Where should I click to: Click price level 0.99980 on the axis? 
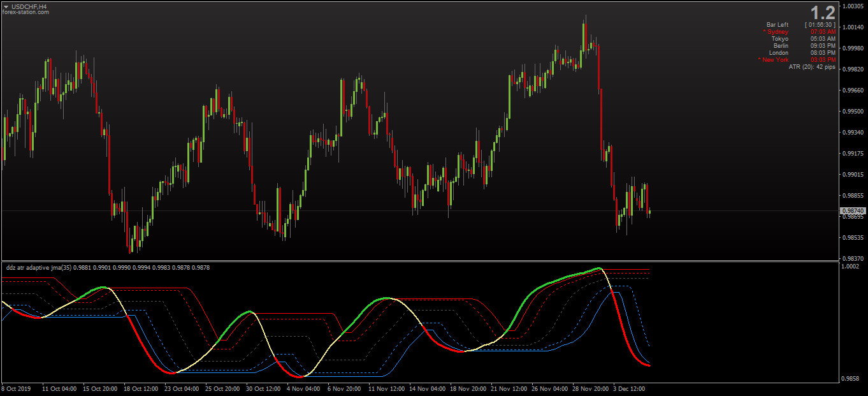click(853, 48)
